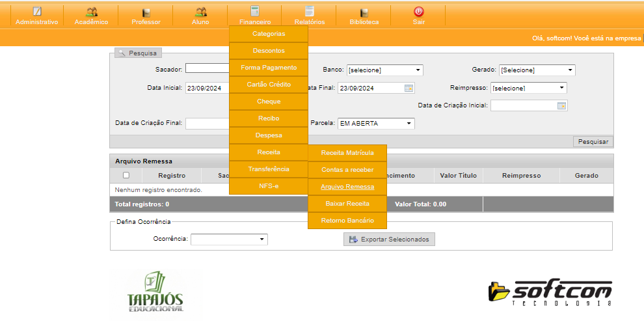Open the Aluno module icon
This screenshot has height=330, width=644.
tap(200, 12)
